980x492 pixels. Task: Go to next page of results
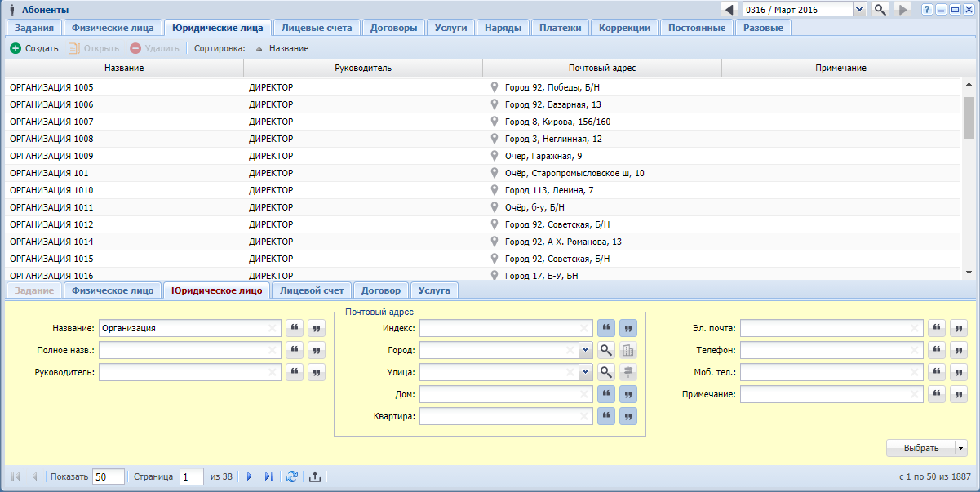point(250,476)
